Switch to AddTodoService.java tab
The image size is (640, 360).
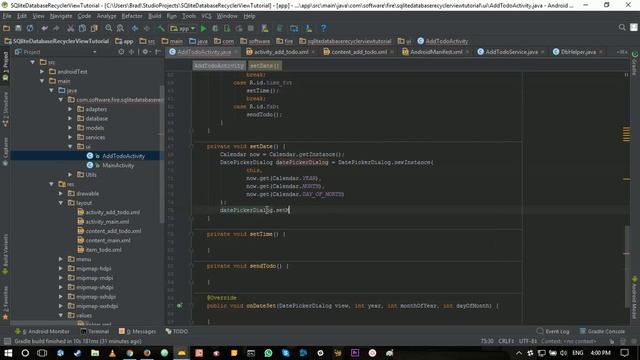tap(511, 52)
